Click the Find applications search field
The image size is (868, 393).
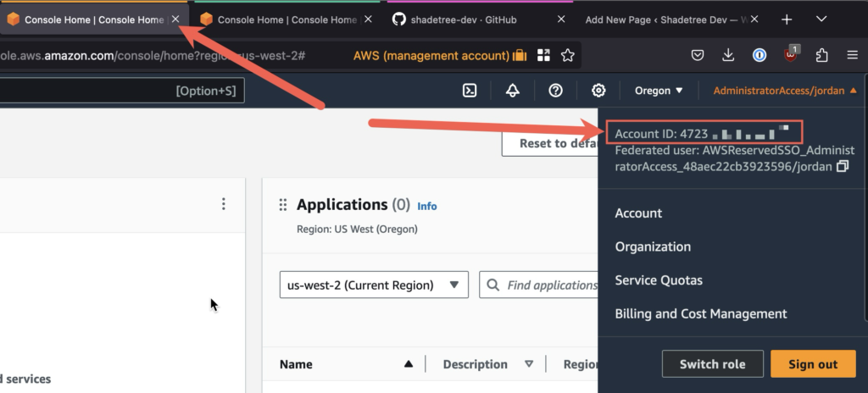click(551, 285)
